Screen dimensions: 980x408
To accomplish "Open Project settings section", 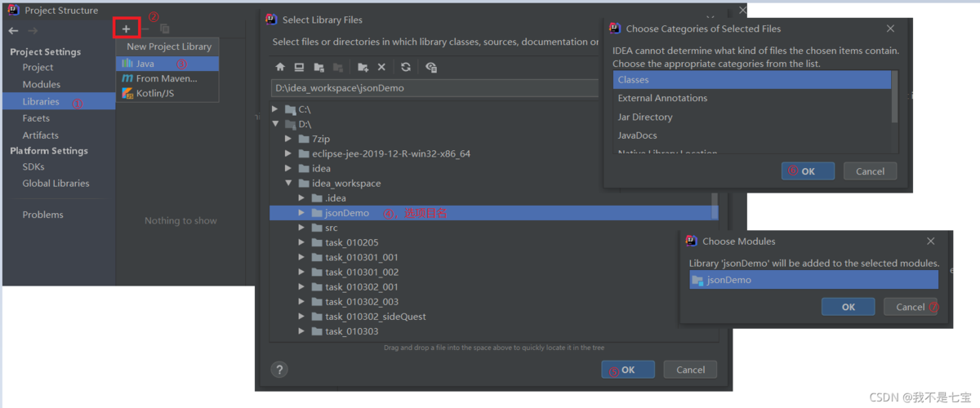I will point(38,67).
